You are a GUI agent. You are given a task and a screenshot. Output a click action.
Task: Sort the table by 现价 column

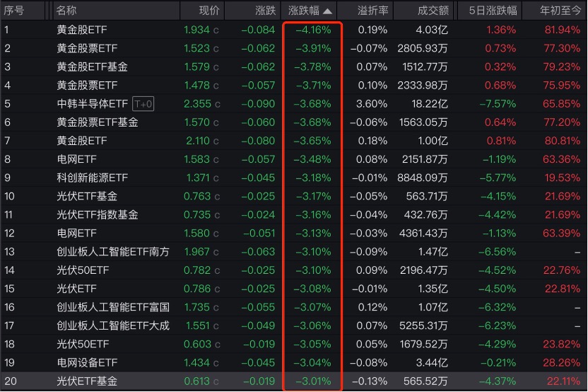pyautogui.click(x=209, y=11)
